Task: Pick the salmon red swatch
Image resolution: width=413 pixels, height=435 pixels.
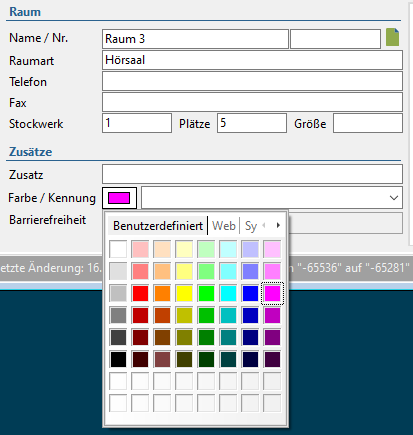Action: pos(140,271)
